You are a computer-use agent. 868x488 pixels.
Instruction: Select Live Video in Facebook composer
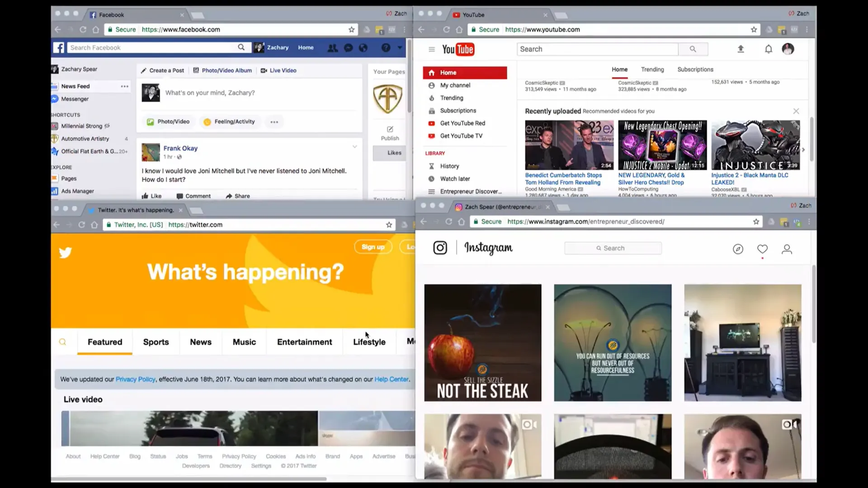pyautogui.click(x=278, y=70)
